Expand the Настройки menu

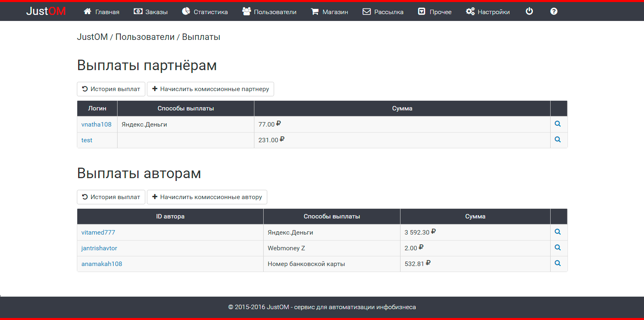tap(488, 12)
